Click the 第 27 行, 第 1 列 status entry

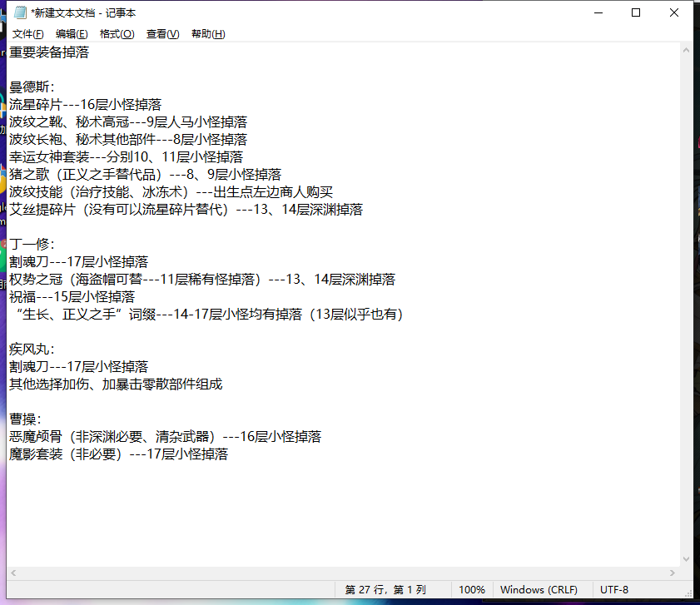point(385,590)
